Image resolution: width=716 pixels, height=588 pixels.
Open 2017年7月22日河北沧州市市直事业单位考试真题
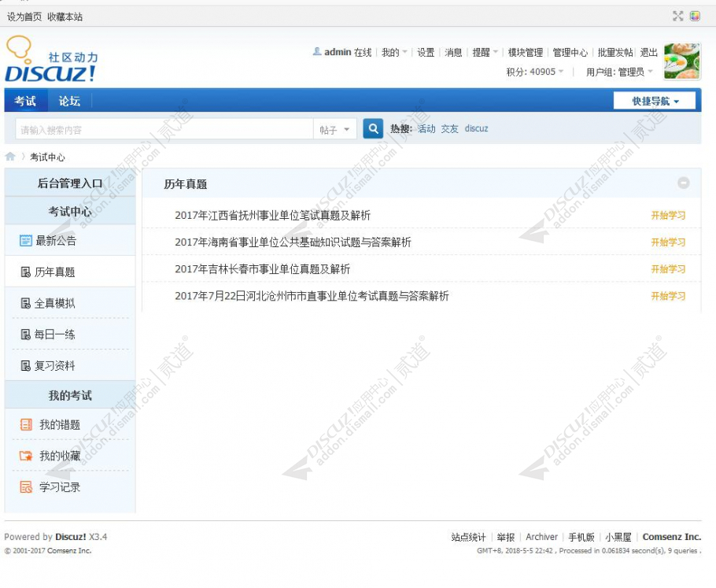point(312,296)
